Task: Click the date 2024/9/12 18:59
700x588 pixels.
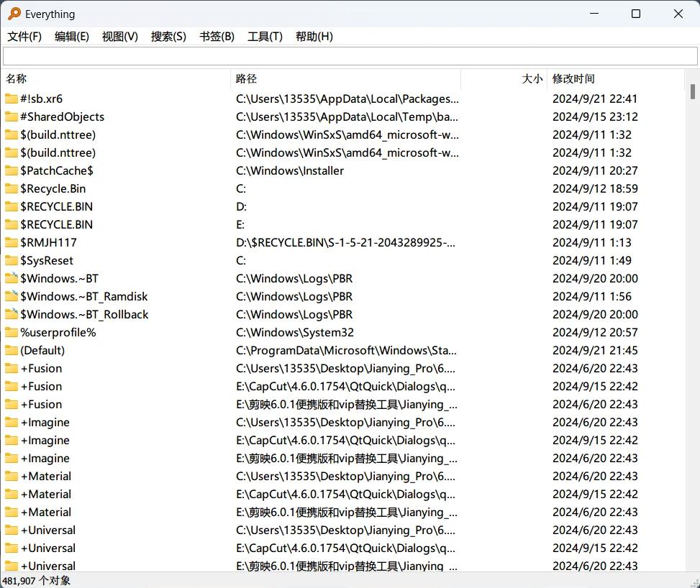Action: click(595, 189)
